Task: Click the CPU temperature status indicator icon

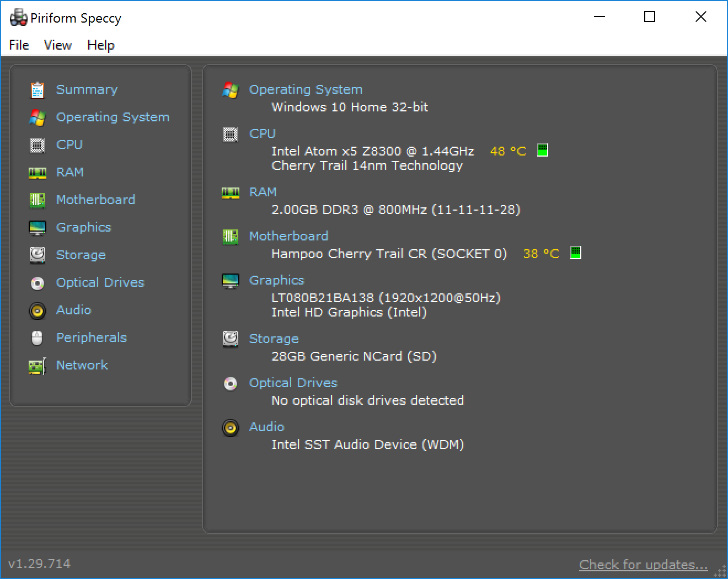Action: coord(543,151)
